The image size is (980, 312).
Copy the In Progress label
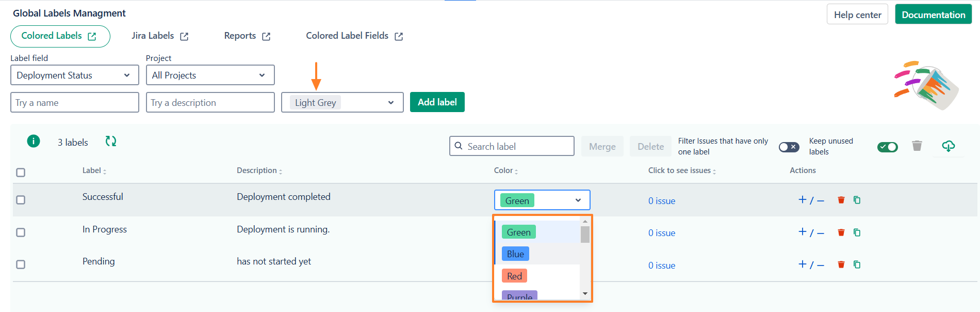click(x=857, y=232)
